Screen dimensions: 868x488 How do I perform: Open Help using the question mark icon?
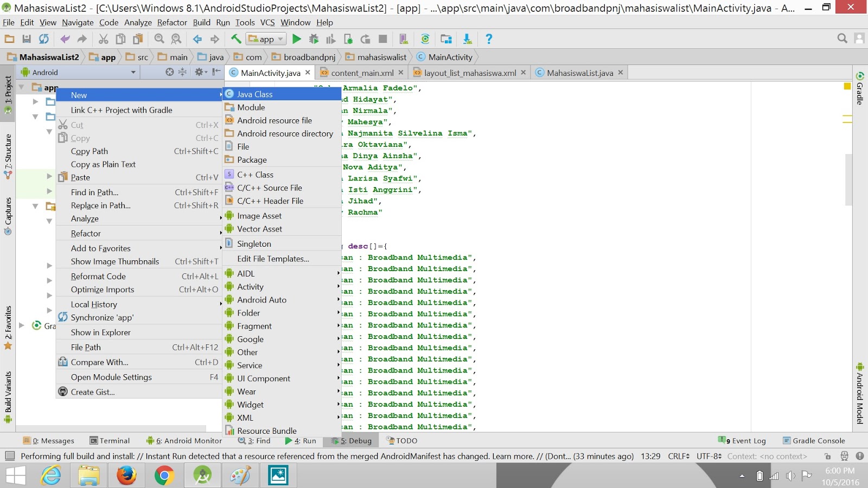pyautogui.click(x=488, y=38)
